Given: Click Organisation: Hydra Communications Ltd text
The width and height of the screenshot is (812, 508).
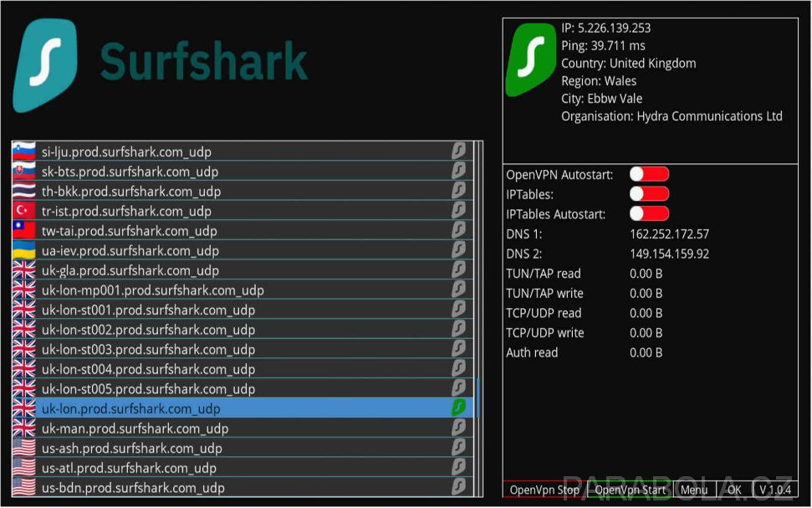Looking at the screenshot, I should coord(672,116).
